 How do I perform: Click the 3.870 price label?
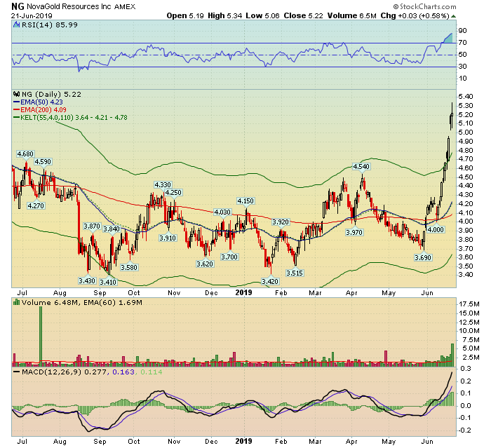[92, 226]
